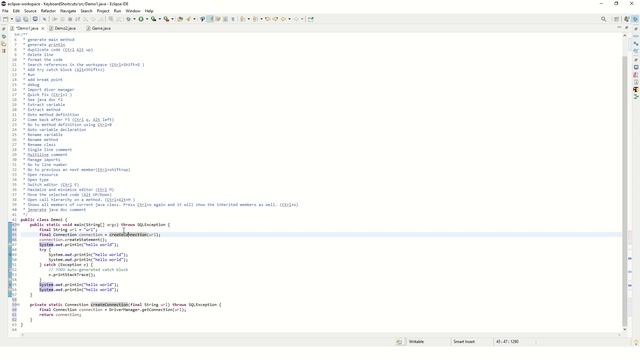Click createConnection in the method declaration
Screen dimensions: 640x360
109,305
